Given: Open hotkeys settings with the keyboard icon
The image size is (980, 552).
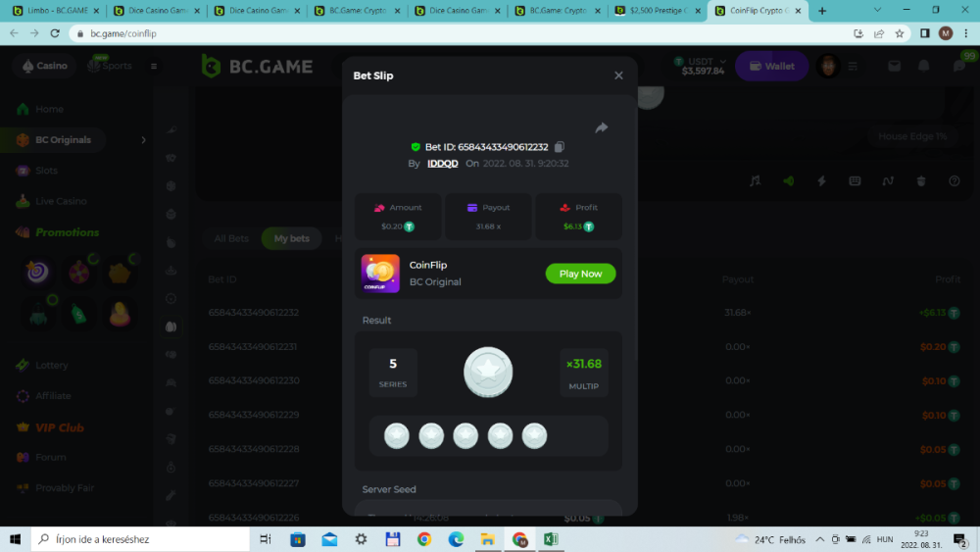Looking at the screenshot, I should pyautogui.click(x=855, y=181).
